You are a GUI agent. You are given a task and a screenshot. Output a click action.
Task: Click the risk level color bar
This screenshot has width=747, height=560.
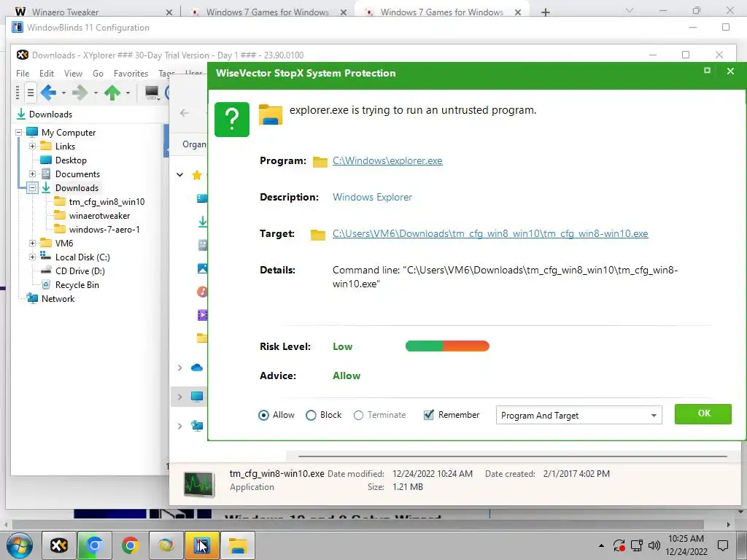[447, 346]
